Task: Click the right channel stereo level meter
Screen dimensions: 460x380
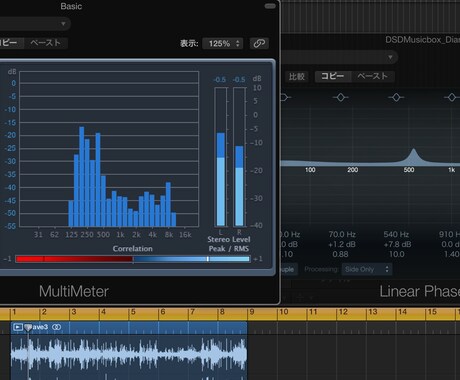Action: tap(239, 157)
